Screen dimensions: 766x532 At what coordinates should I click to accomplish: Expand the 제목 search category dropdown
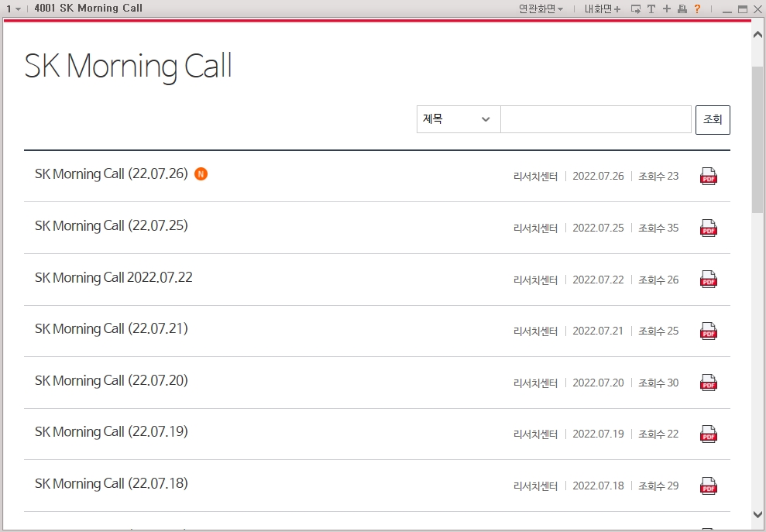point(459,119)
